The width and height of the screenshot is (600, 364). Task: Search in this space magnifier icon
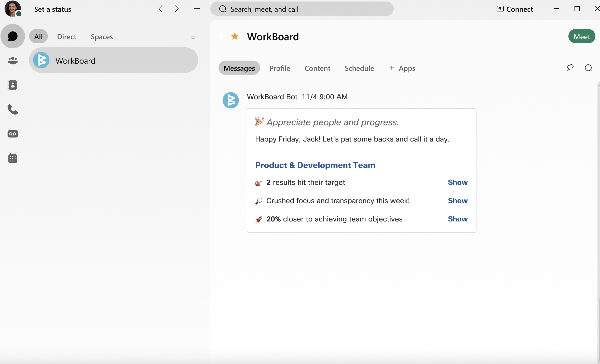tap(588, 68)
